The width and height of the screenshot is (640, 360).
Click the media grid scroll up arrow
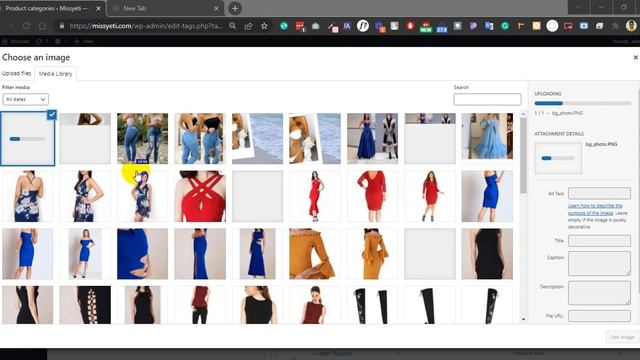523,114
